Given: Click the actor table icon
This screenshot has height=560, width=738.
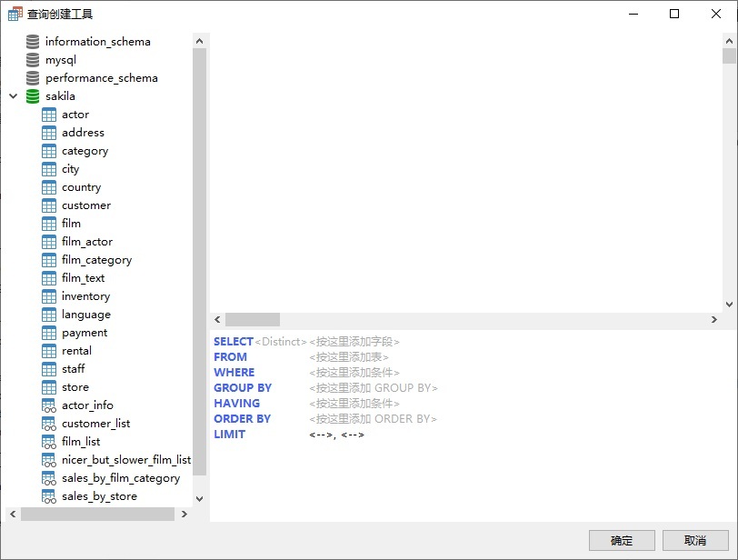Looking at the screenshot, I should 49,115.
